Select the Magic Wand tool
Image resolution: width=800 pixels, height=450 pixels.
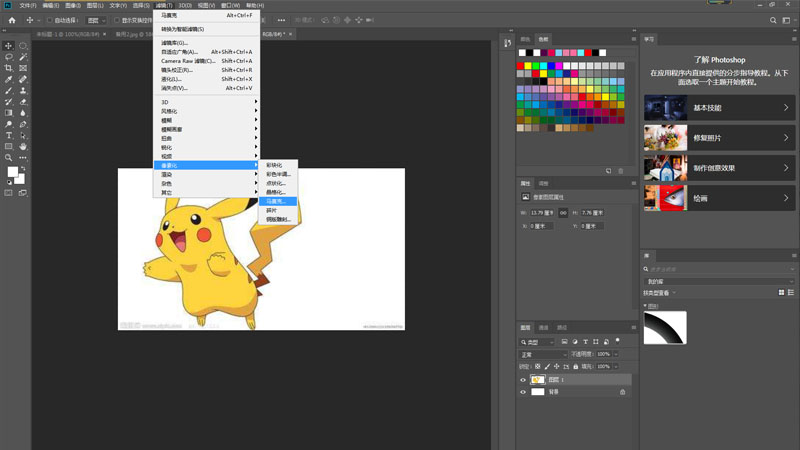(23, 57)
